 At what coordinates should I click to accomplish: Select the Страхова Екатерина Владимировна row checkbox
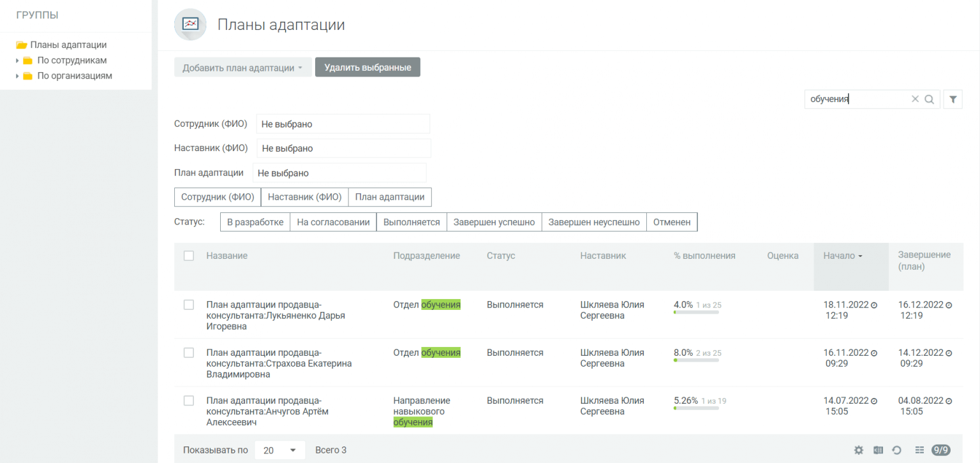tap(189, 353)
